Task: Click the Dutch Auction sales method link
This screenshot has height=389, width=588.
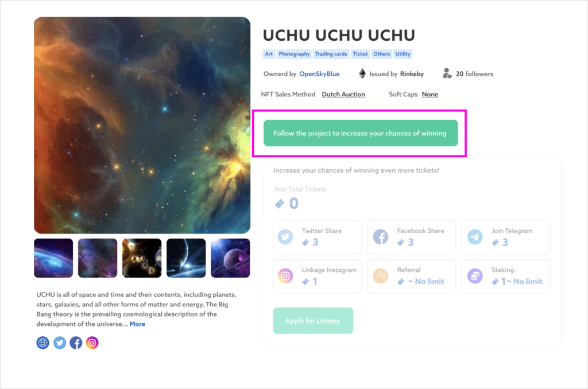Action: pos(343,95)
